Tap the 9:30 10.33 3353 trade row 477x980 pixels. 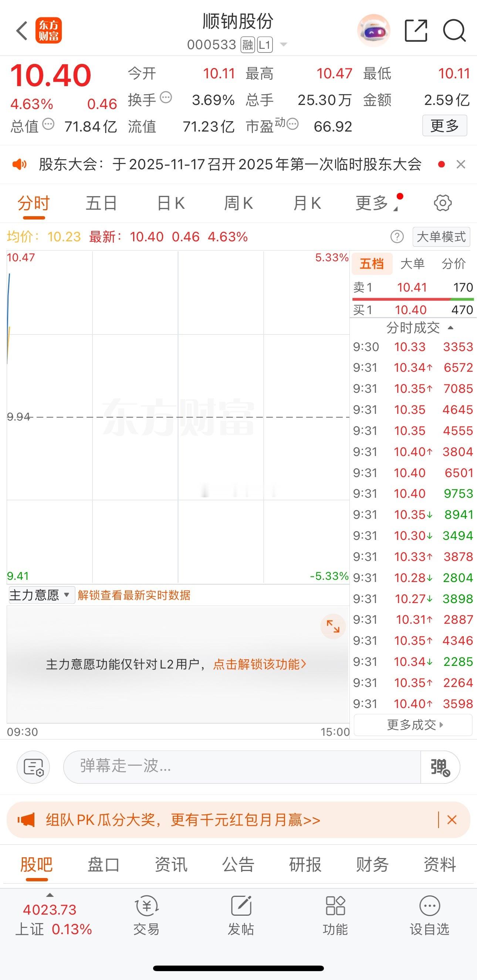click(x=413, y=347)
